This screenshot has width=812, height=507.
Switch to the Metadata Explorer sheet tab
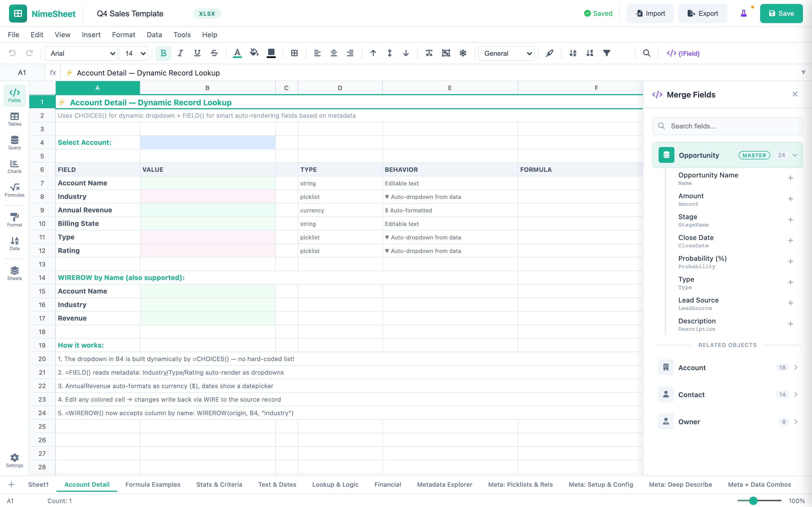[x=444, y=484]
